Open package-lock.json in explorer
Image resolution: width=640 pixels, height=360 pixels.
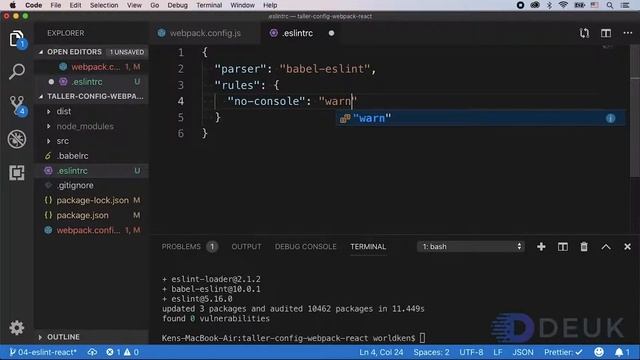(x=91, y=200)
